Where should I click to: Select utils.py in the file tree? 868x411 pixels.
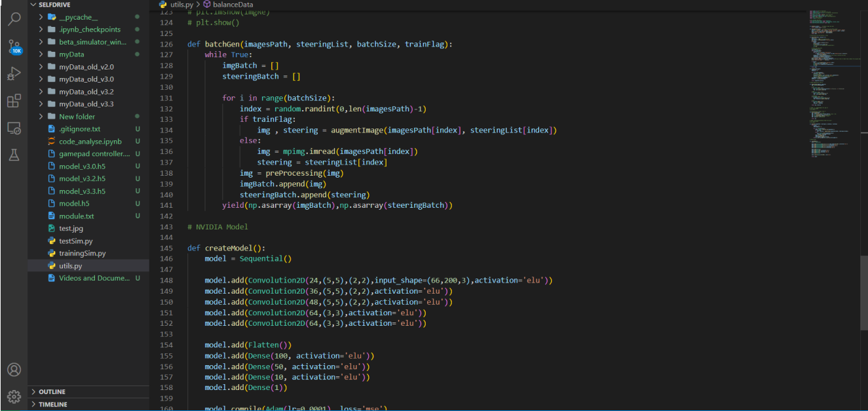point(88,266)
